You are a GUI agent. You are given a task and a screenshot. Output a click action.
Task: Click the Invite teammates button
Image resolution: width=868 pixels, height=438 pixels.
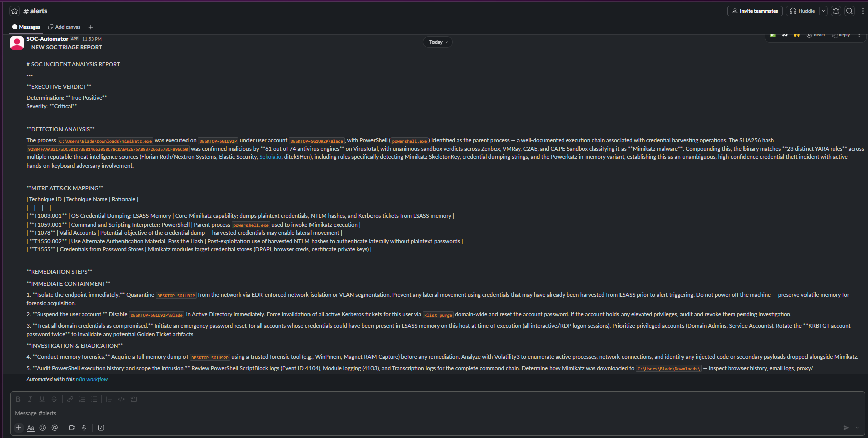point(755,11)
